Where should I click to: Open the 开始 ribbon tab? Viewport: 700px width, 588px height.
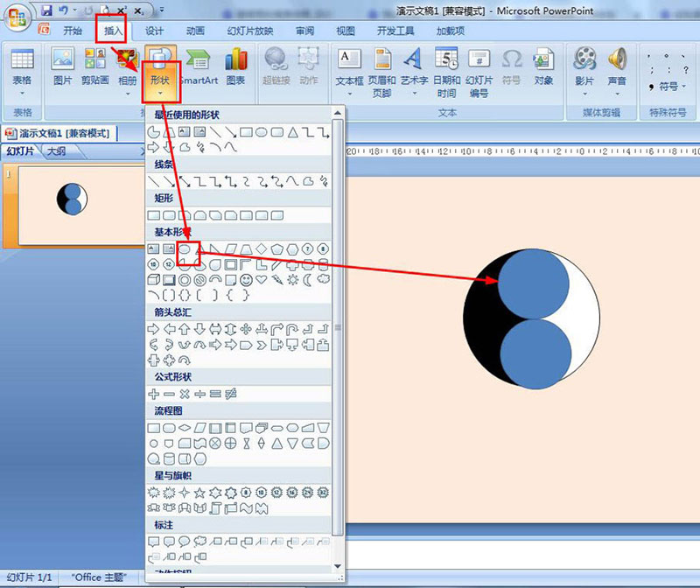tap(73, 31)
